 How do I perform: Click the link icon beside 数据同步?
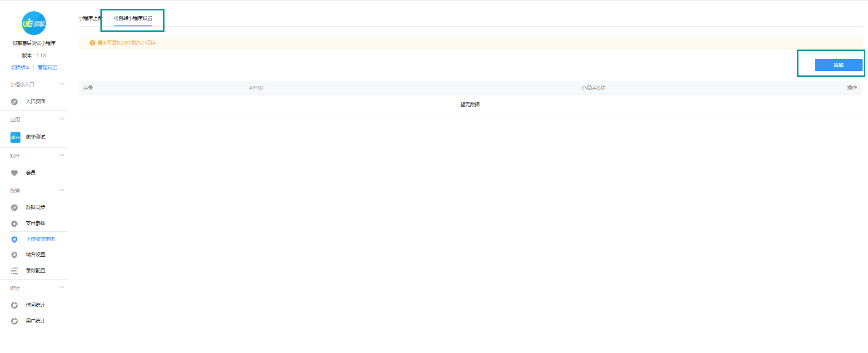point(15,208)
